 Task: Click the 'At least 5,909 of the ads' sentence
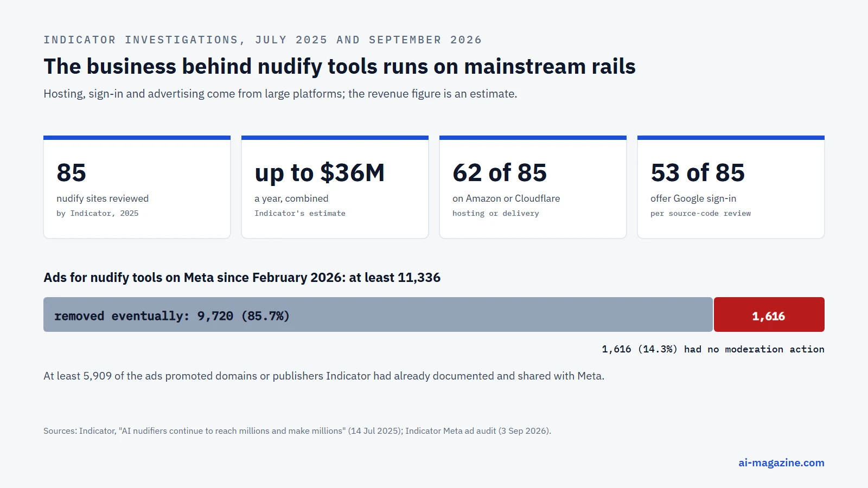pyautogui.click(x=324, y=376)
